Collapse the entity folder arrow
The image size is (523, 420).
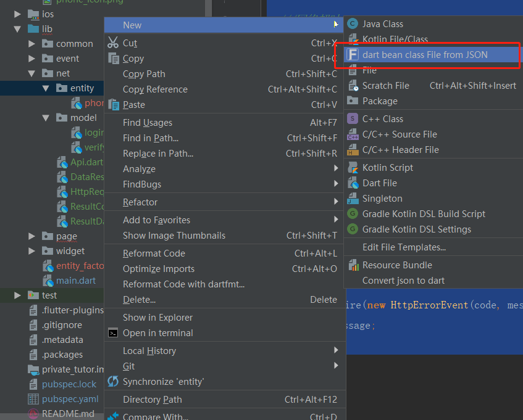46,88
